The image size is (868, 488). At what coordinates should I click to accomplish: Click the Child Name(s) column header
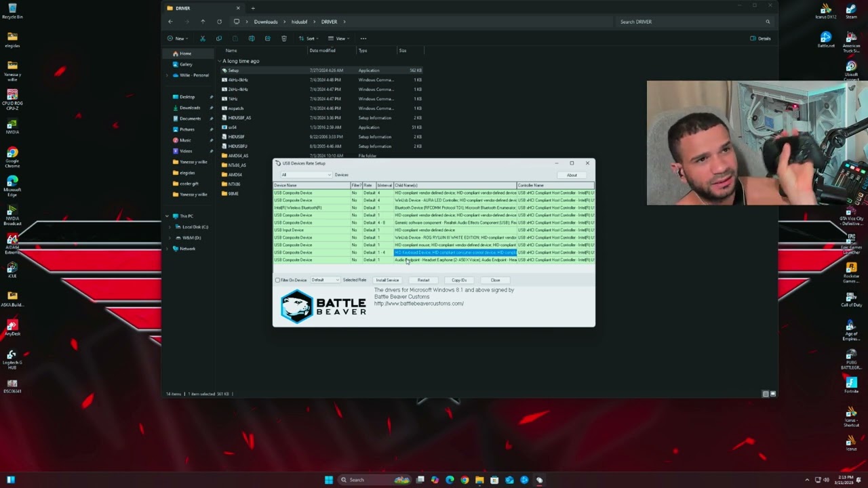coord(455,185)
